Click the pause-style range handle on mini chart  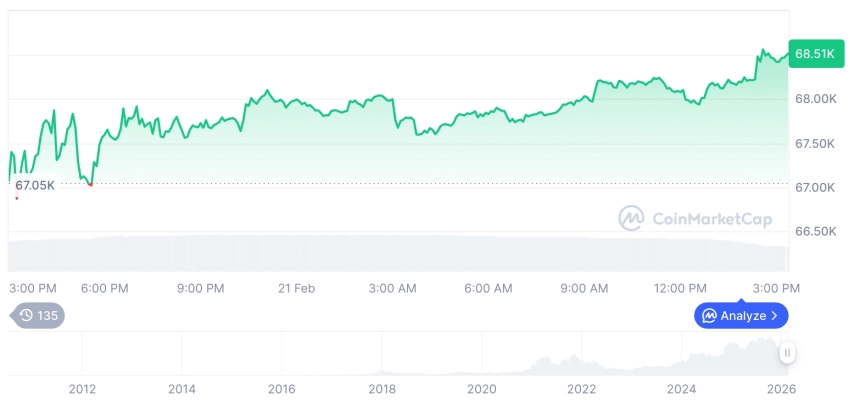788,353
